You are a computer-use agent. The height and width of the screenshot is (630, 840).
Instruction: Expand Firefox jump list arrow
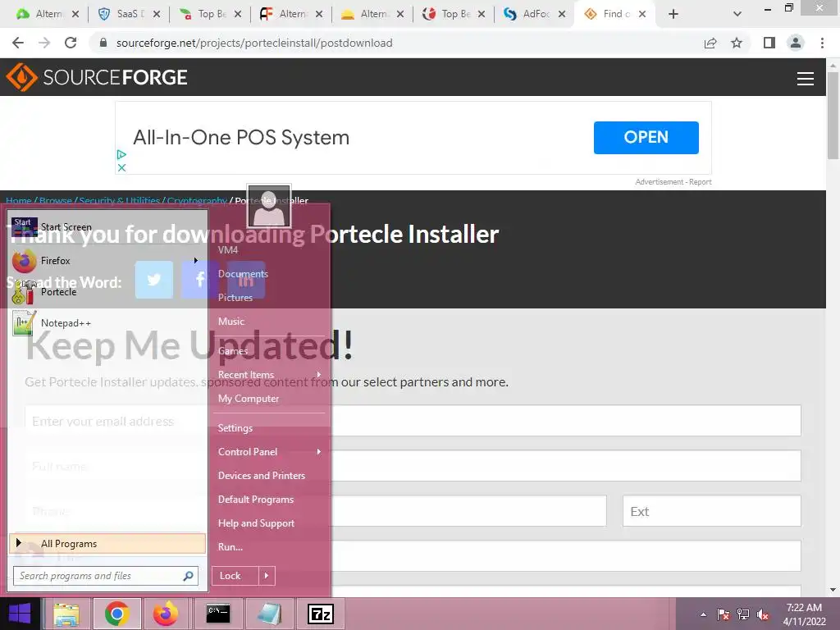pyautogui.click(x=196, y=261)
